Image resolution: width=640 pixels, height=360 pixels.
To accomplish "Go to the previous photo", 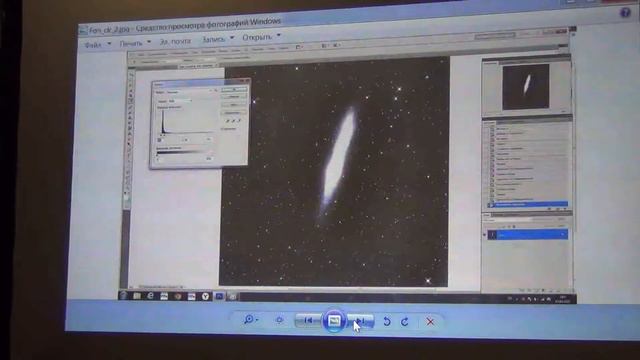I will (309, 321).
